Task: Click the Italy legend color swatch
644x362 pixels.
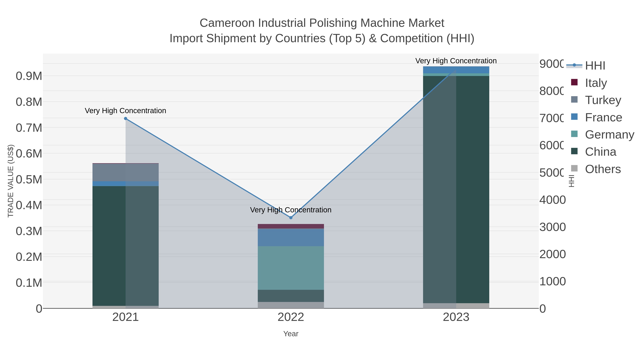Action: (x=574, y=82)
